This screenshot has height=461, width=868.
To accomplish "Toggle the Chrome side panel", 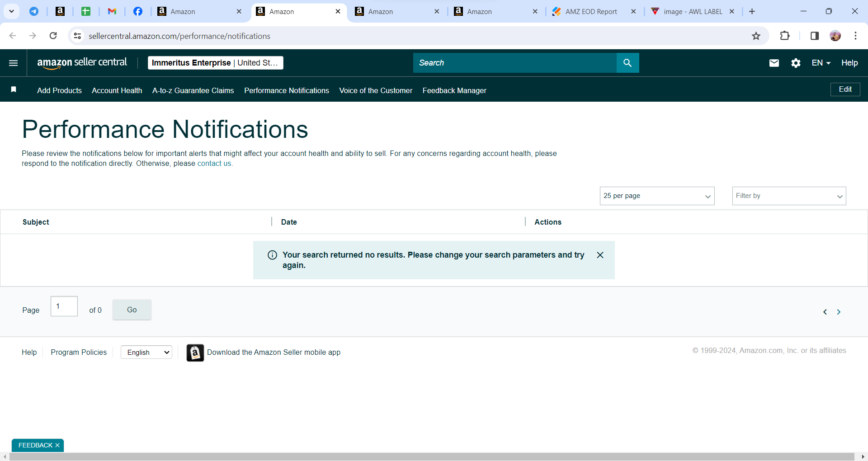I will click(x=815, y=36).
